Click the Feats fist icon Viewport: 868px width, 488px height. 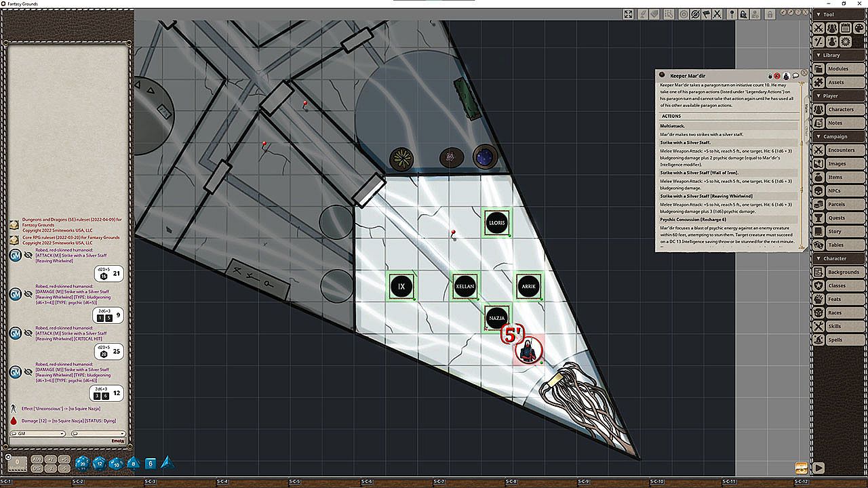click(x=818, y=299)
